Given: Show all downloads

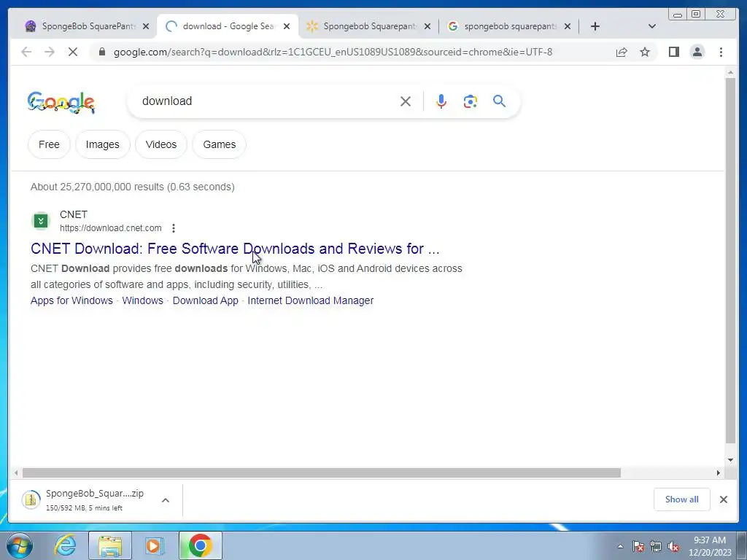Looking at the screenshot, I should (x=682, y=499).
